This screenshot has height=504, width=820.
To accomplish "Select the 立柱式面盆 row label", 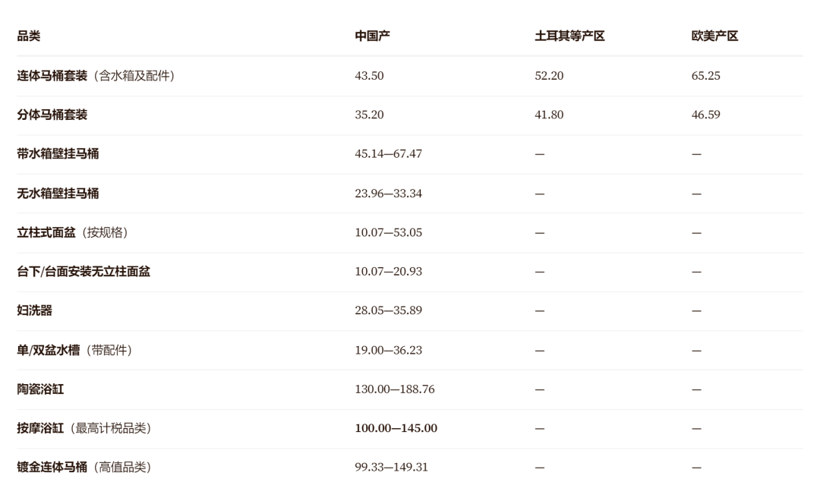I will click(x=46, y=233).
